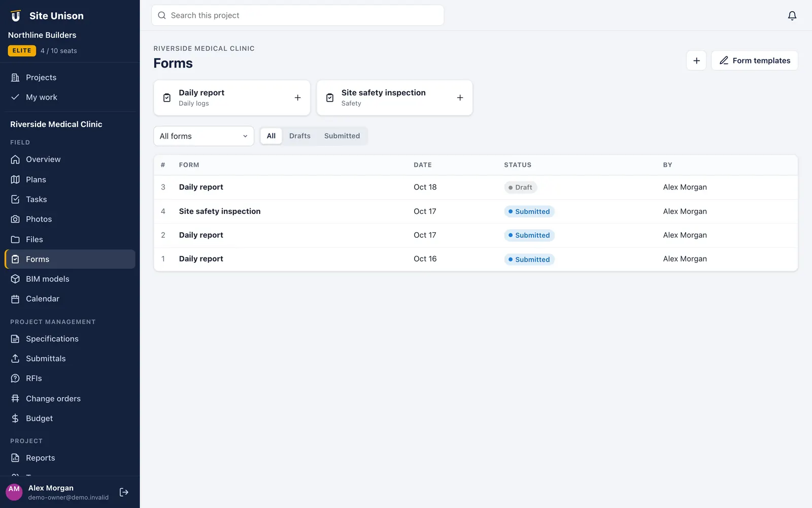Viewport: 812px width, 508px height.
Task: Open the Oct 18 draft Daily report row
Action: pos(476,187)
